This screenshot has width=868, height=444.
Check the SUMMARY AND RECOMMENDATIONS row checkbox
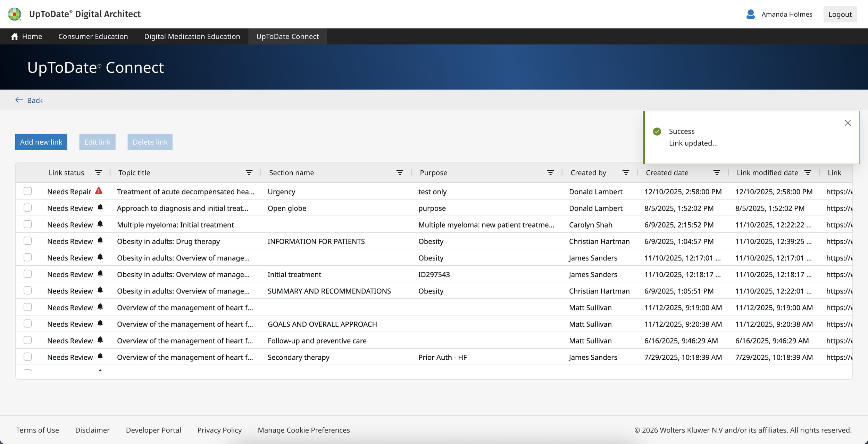point(28,291)
